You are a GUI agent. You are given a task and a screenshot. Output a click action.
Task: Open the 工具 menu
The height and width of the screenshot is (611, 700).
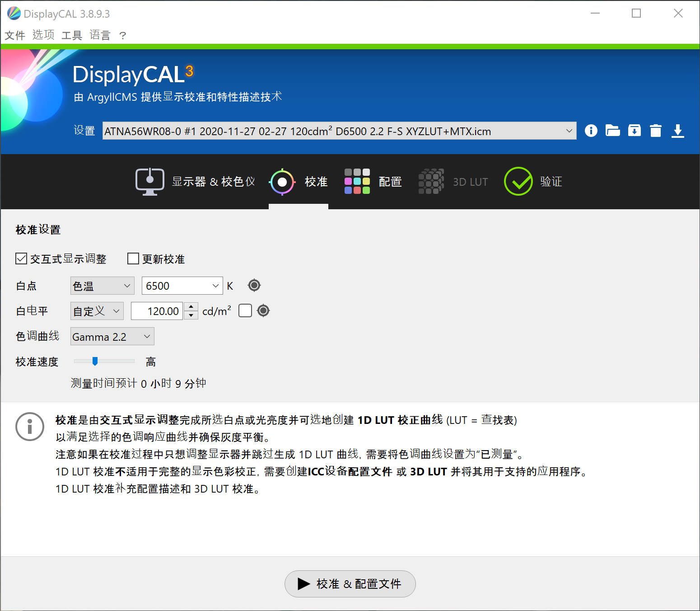pyautogui.click(x=72, y=35)
